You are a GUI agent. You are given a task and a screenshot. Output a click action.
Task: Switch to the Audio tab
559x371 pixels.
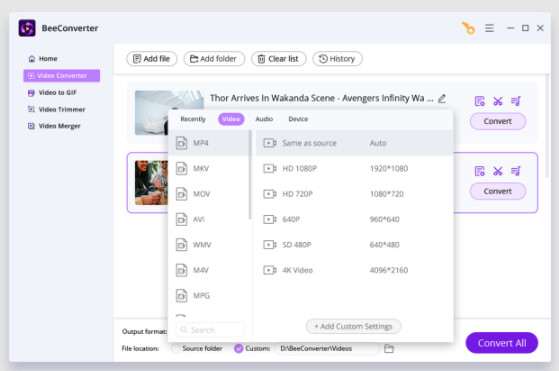pyautogui.click(x=264, y=119)
